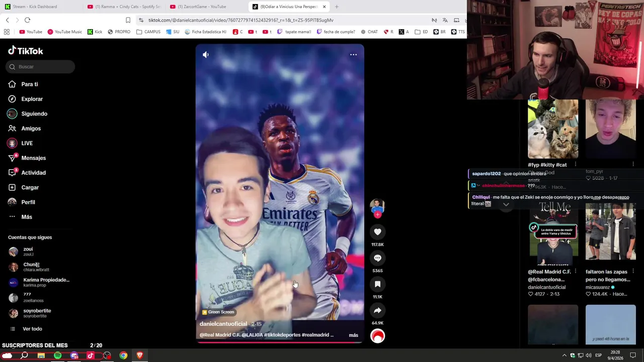The height and width of the screenshot is (362, 644).
Task: Bookmark the video with 11.1K saves
Action: point(377,284)
